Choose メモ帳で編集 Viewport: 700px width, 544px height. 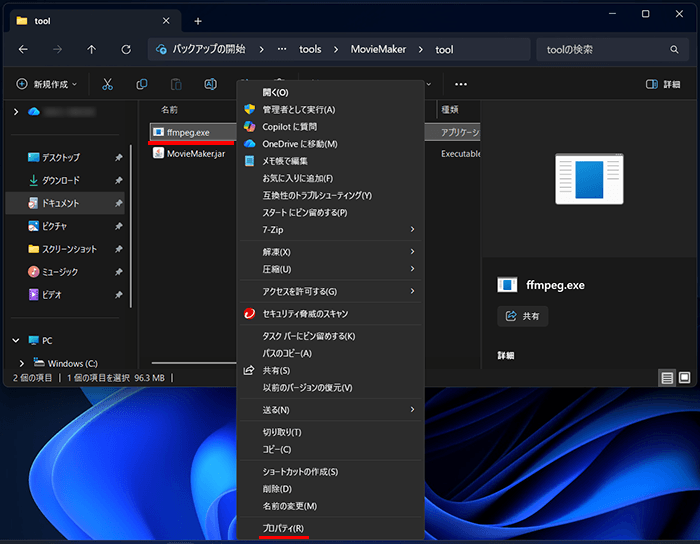pyautogui.click(x=331, y=161)
